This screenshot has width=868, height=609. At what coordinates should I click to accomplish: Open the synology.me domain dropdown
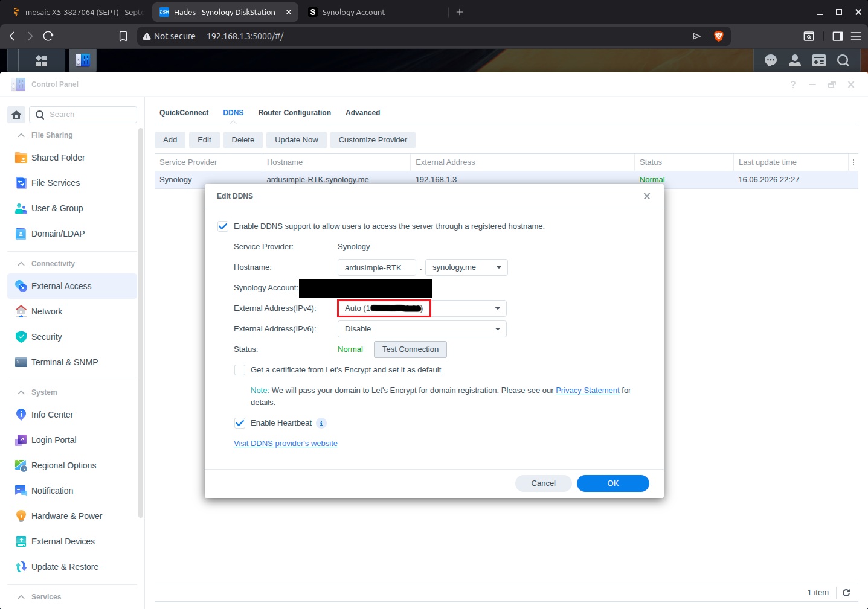[466, 267]
